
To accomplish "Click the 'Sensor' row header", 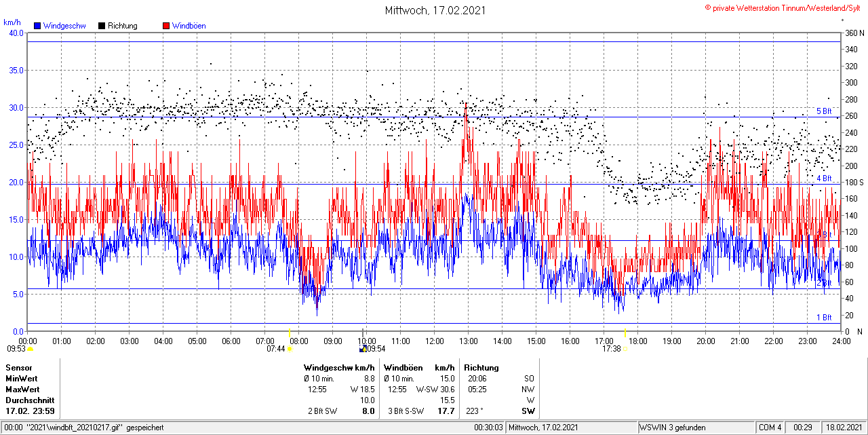I will pyautogui.click(x=18, y=368).
